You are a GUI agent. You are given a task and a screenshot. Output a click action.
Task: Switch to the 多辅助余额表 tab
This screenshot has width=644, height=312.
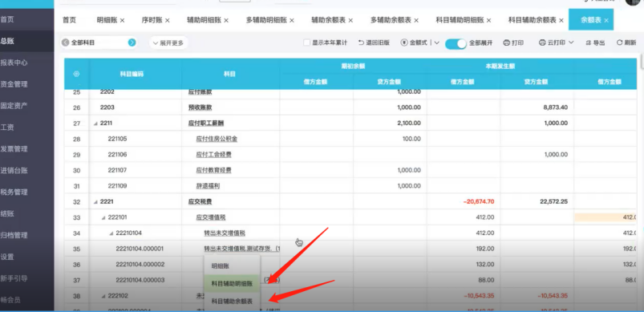pyautogui.click(x=391, y=20)
